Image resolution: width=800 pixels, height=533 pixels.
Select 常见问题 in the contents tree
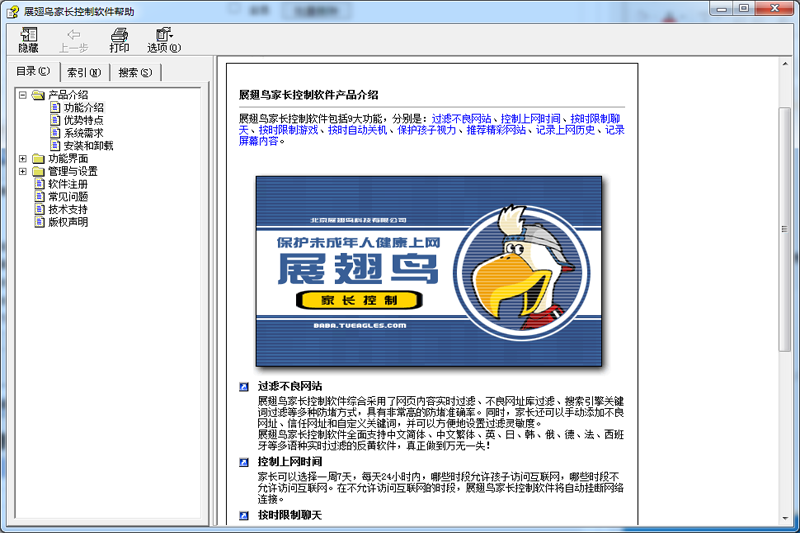click(x=68, y=197)
